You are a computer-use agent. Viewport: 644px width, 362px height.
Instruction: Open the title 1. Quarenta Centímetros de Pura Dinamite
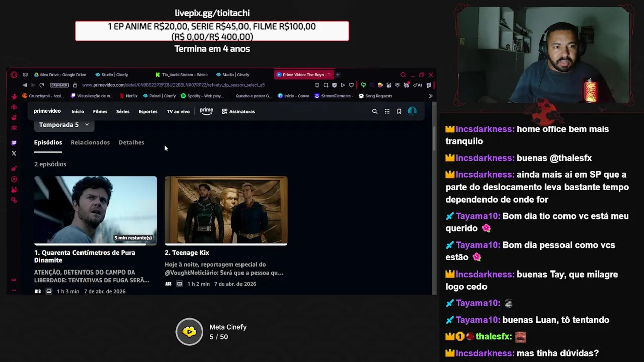pyautogui.click(x=85, y=256)
